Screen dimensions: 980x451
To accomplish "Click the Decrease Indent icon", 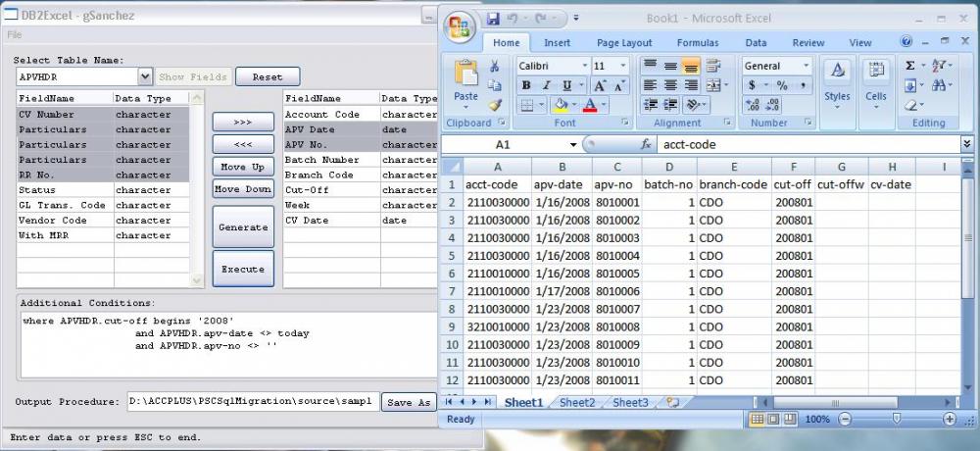I will pyautogui.click(x=651, y=105).
